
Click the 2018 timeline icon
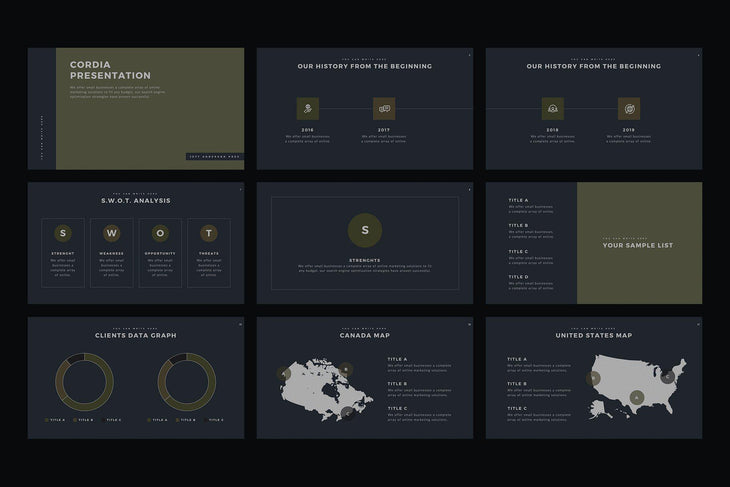tap(553, 109)
